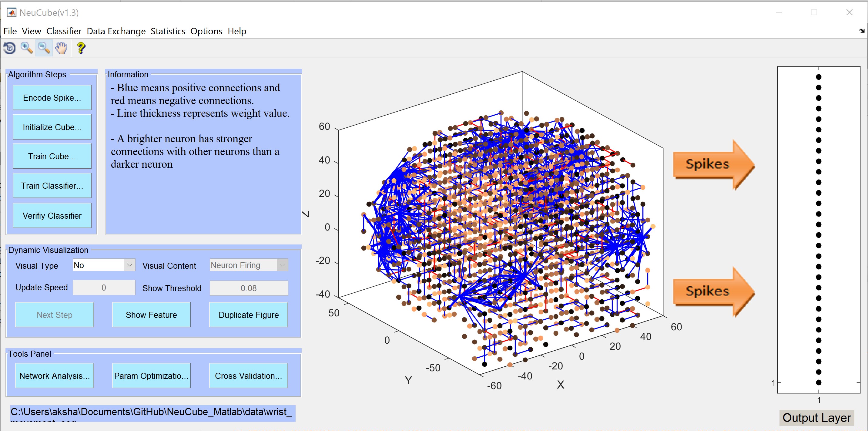Click the Network Analysis button
The image size is (868, 431).
[54, 376]
